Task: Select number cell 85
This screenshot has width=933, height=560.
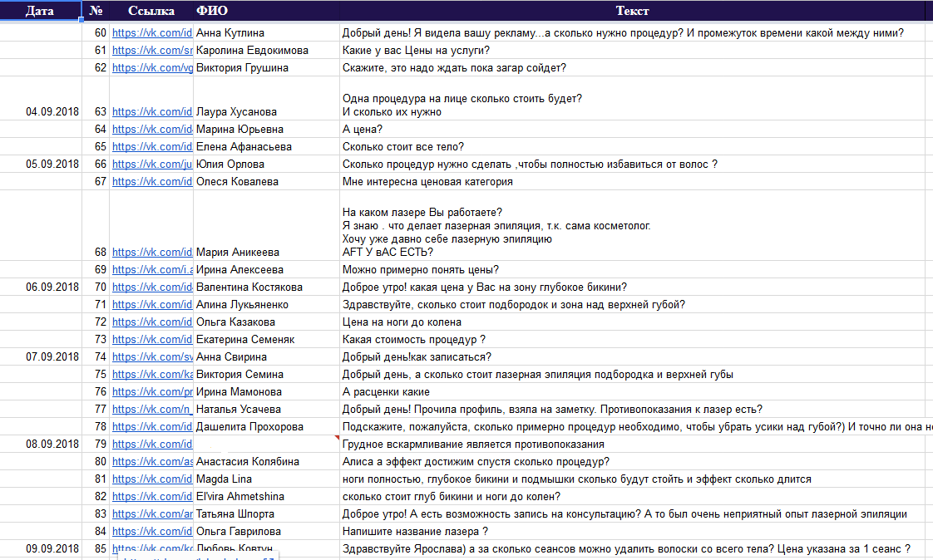Action: click(96, 548)
